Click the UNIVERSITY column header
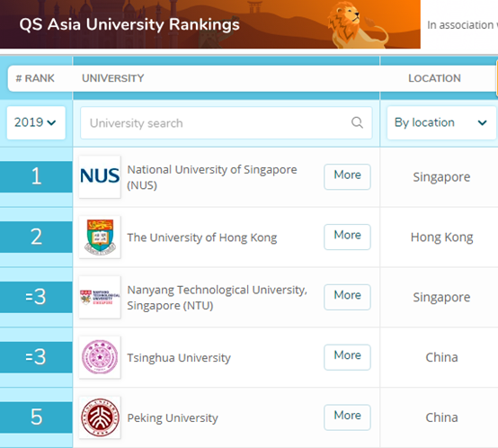Viewport: 498px width, 448px height. [x=112, y=78]
